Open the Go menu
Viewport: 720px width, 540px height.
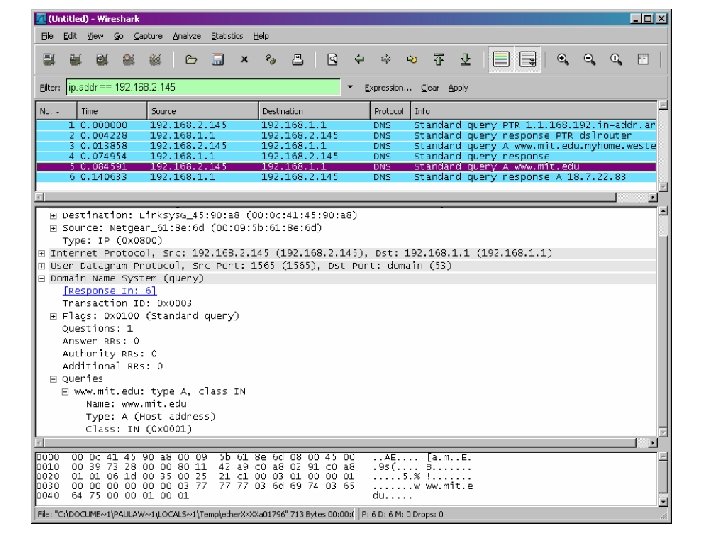(118, 36)
